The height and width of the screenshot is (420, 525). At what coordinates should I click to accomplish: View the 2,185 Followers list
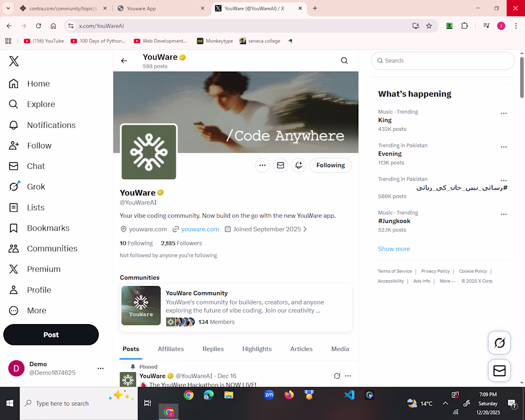tap(181, 243)
